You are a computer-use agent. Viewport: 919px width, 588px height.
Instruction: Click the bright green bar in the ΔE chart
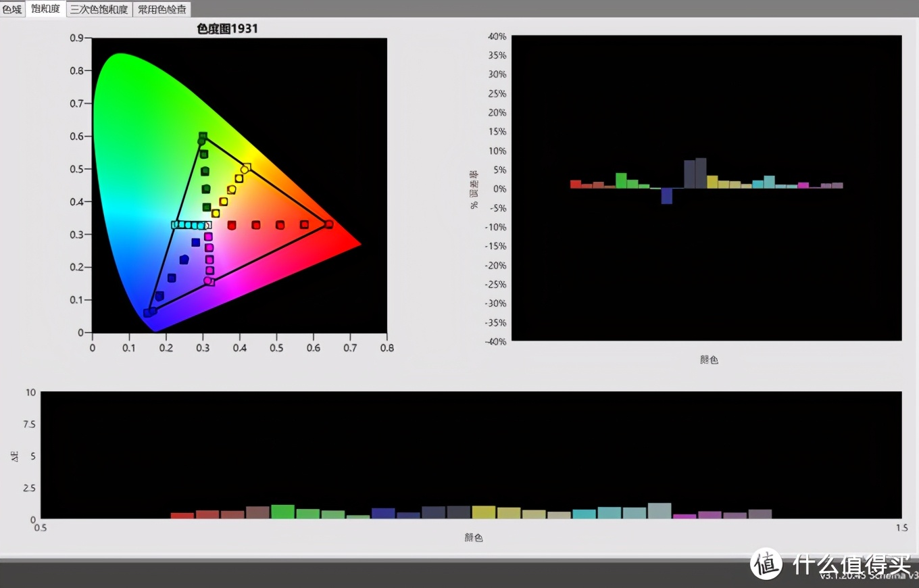tap(282, 512)
